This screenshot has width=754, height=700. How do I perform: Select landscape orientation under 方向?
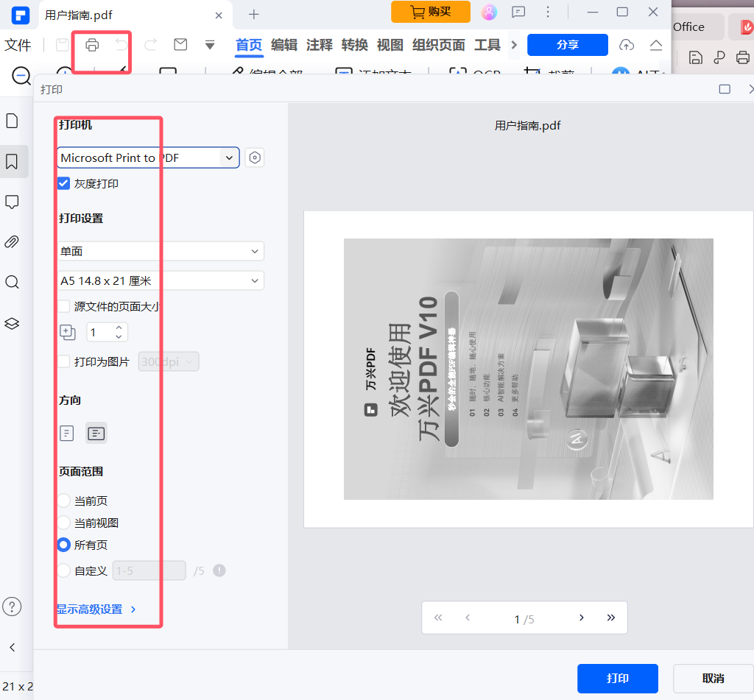(96, 434)
